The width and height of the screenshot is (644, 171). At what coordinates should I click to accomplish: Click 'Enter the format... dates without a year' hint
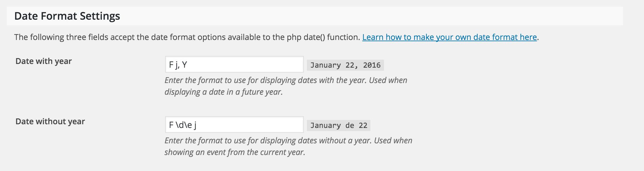click(288, 141)
